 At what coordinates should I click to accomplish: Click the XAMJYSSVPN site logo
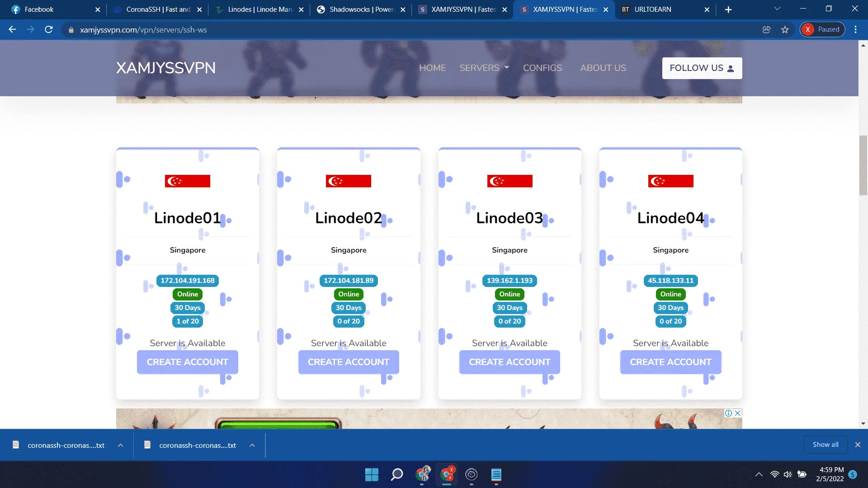pos(166,68)
